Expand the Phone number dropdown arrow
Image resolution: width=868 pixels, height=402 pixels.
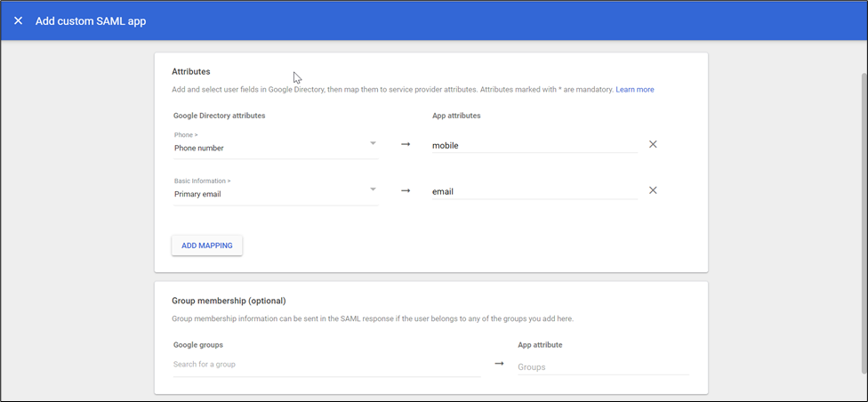[374, 142]
